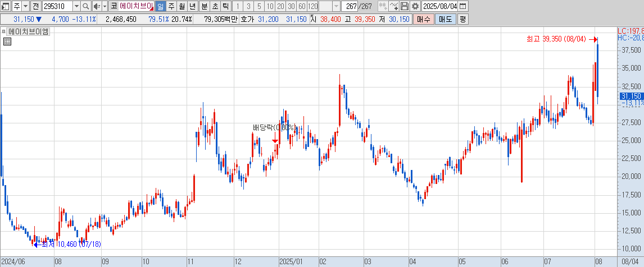Click the add indicator line icon
Screen dimensions: 644x267
point(394,6)
